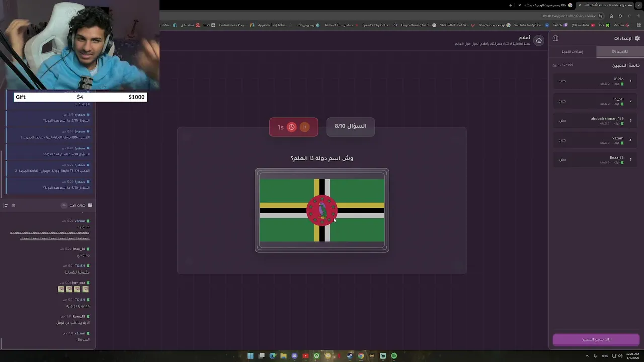Kick player TS_SH with طرد button

click(562, 101)
